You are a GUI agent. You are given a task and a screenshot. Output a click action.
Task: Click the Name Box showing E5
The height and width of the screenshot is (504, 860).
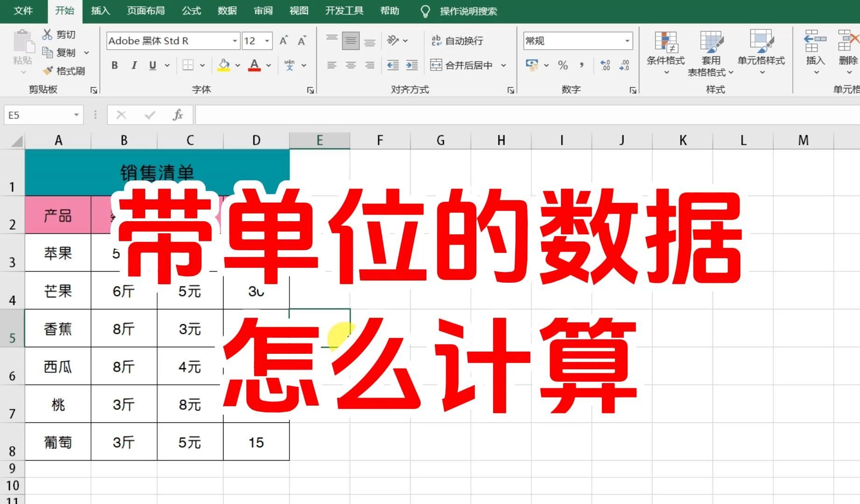click(38, 115)
